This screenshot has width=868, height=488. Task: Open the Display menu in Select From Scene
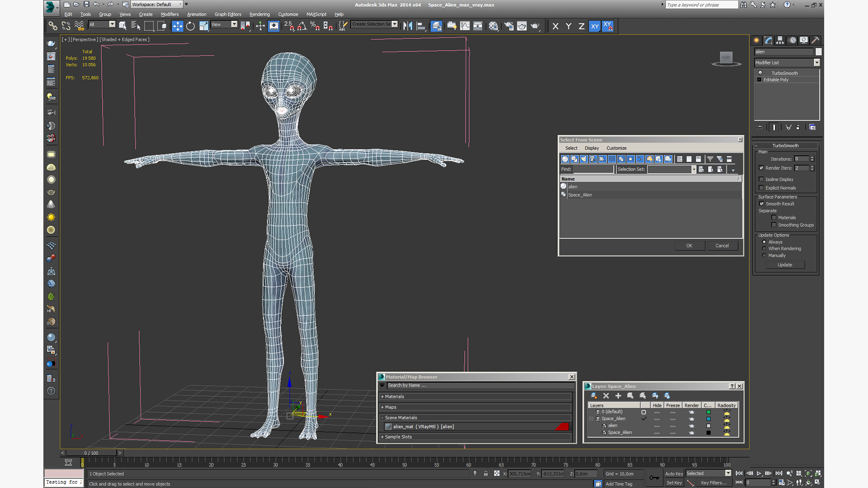tap(591, 148)
